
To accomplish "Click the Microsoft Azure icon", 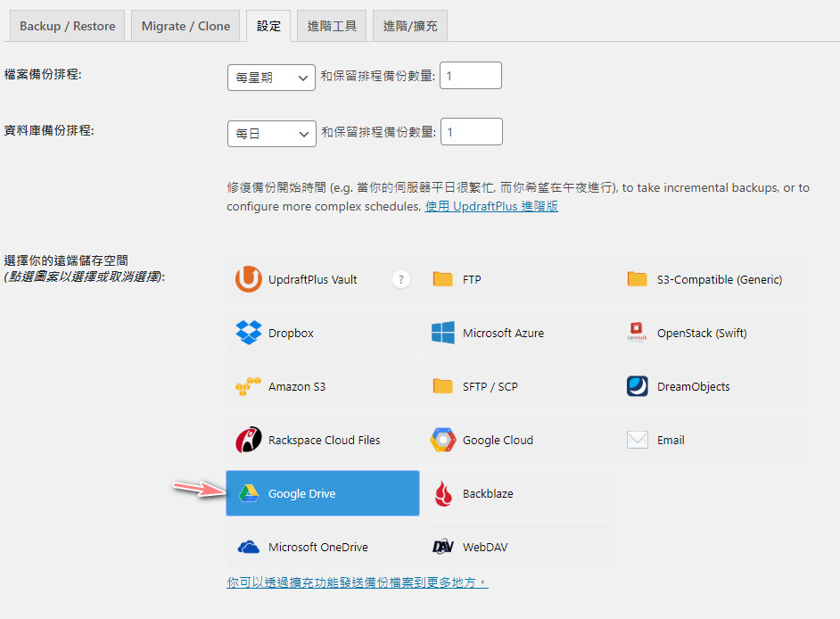I will click(x=442, y=333).
